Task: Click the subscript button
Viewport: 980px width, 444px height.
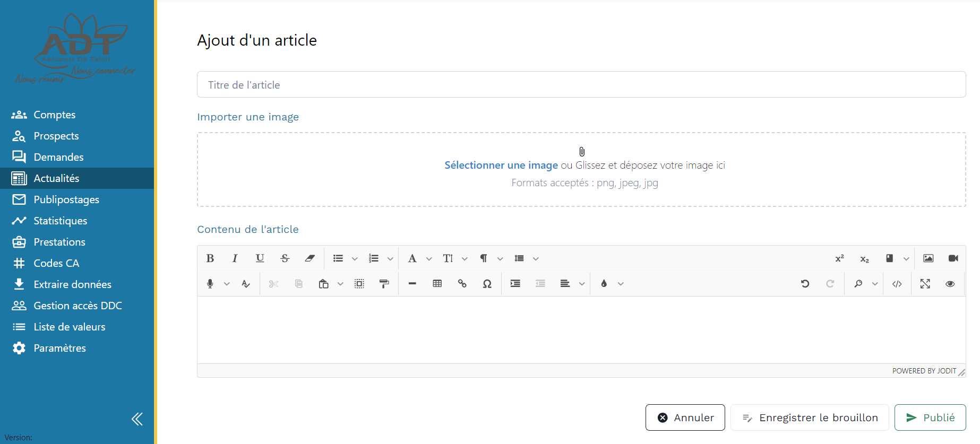Action: [x=864, y=258]
